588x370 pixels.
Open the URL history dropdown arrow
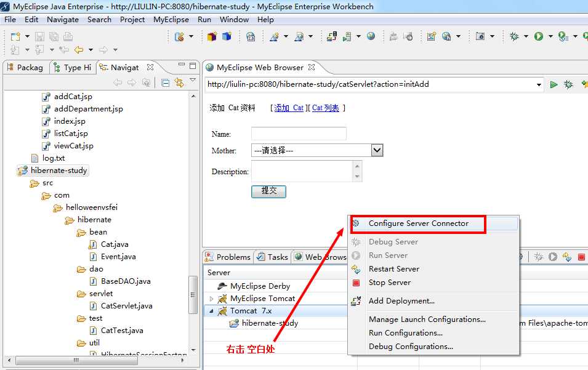[539, 85]
